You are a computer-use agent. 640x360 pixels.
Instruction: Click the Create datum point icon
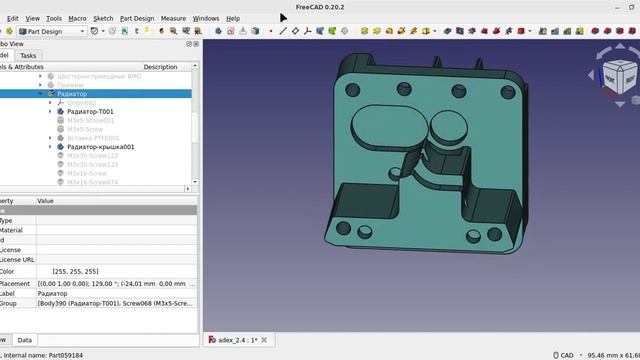(x=271, y=31)
